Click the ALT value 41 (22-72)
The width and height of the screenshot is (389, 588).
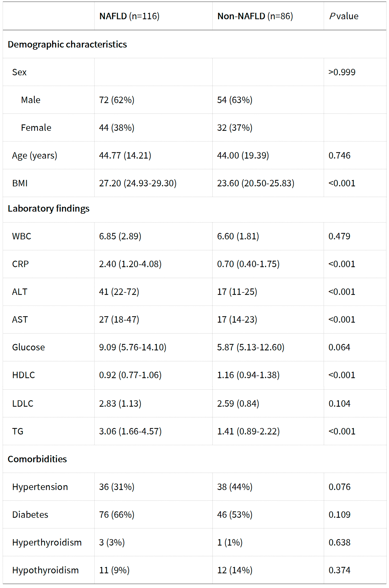pyautogui.click(x=119, y=292)
